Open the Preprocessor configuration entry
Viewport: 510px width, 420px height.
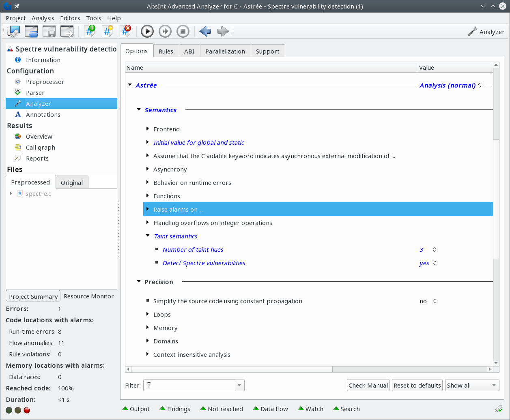[x=45, y=82]
